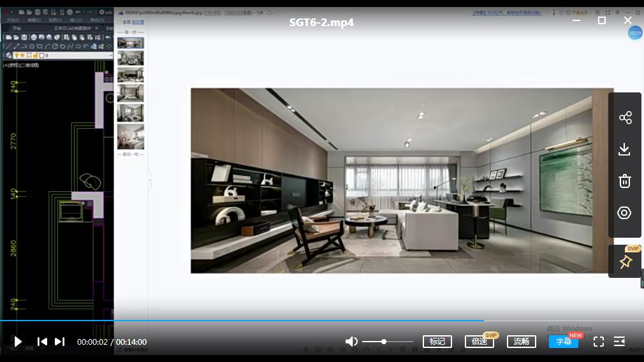The image size is (644, 362).
Task: Open the 编辑(E) menu in CAD
Action: coord(34,20)
